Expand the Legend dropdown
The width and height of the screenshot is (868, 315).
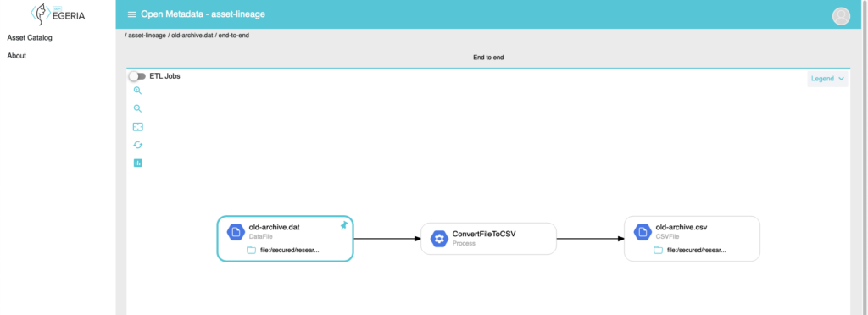827,79
